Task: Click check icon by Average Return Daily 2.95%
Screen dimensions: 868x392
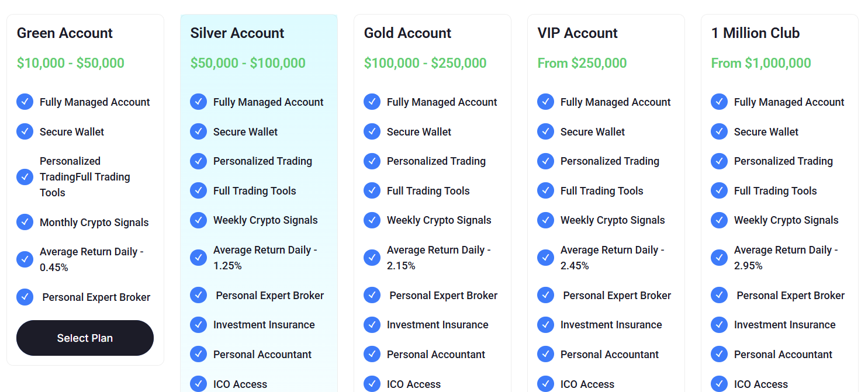Action: (x=719, y=258)
